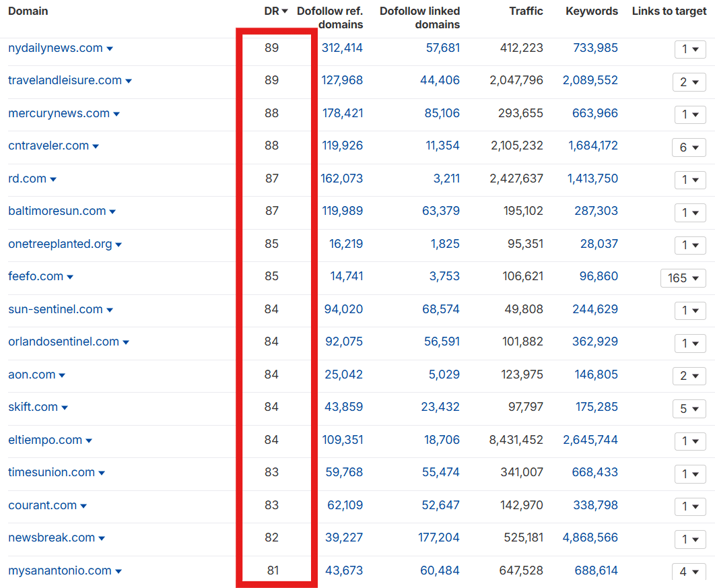Open feefo.com domain link
715x588 pixels.
pos(36,276)
